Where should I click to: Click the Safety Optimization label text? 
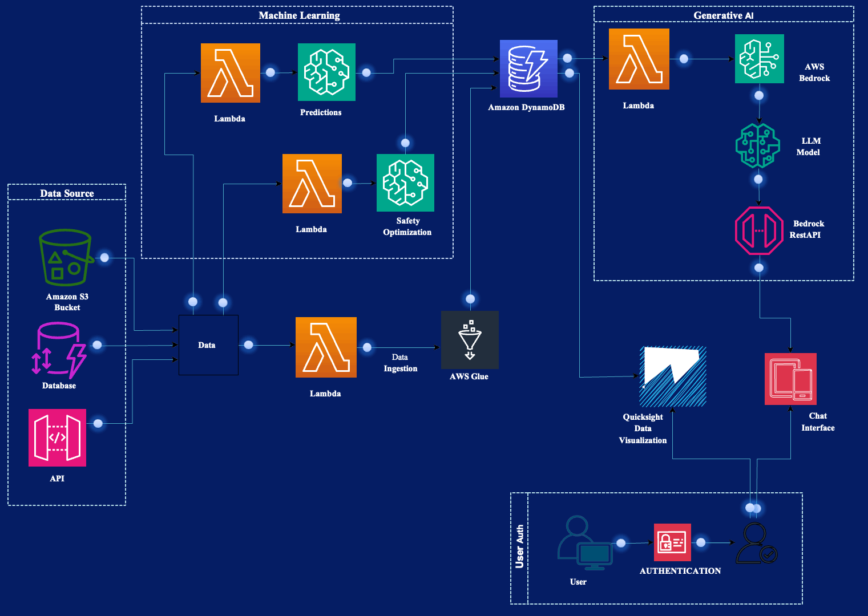(x=407, y=226)
